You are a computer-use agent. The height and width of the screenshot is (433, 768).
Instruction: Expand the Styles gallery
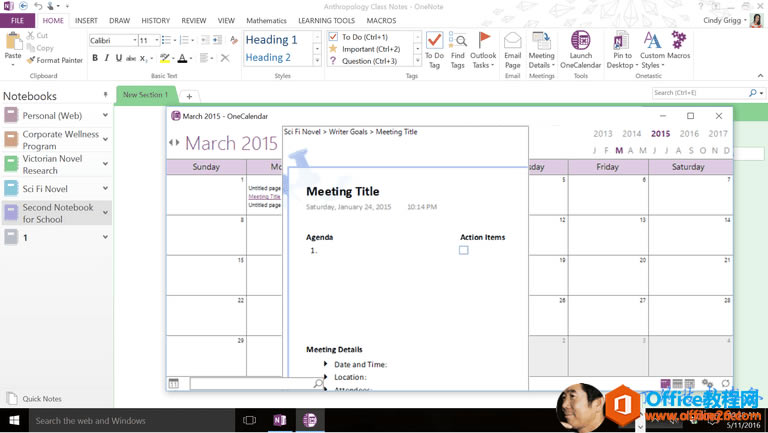(317, 61)
